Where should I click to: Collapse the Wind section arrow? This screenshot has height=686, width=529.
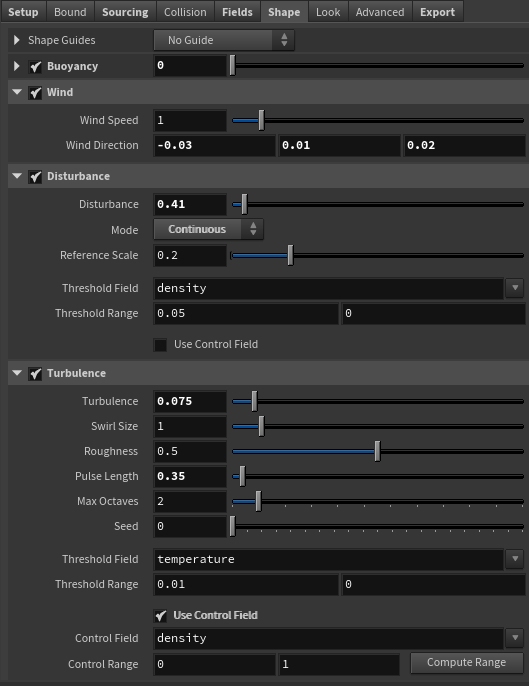17,92
